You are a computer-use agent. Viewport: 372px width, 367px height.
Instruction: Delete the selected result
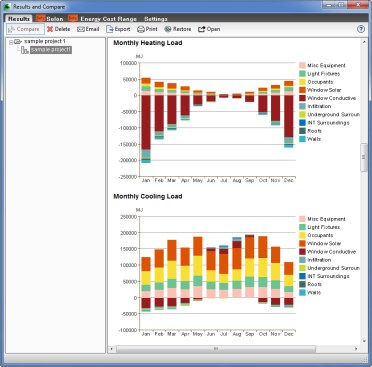tap(59, 29)
